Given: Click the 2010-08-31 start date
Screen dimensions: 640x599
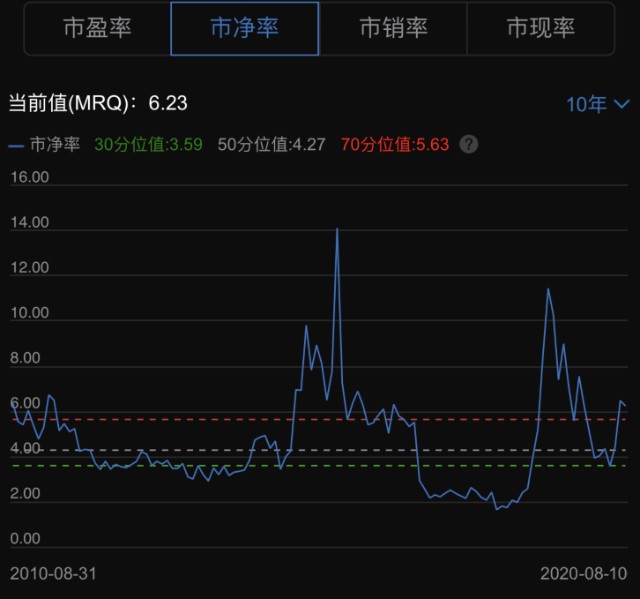Looking at the screenshot, I should [53, 574].
